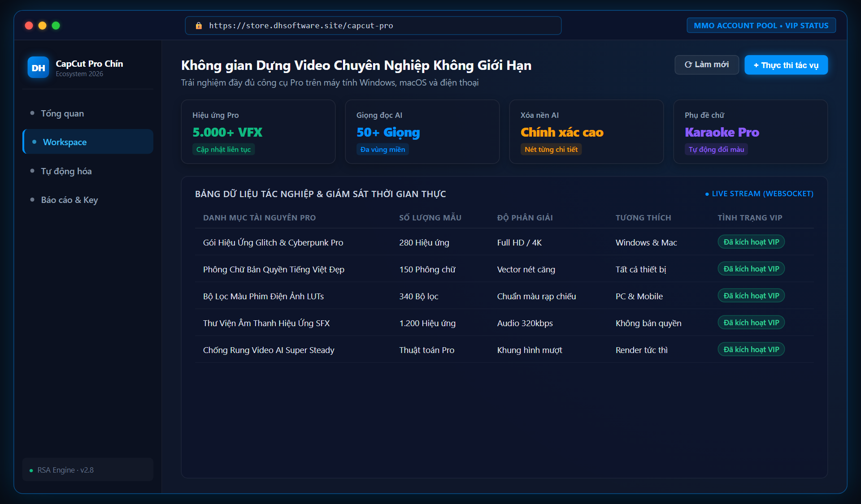Click the Giọng đọc AI 50+ Giọng card
The image size is (861, 504).
422,132
